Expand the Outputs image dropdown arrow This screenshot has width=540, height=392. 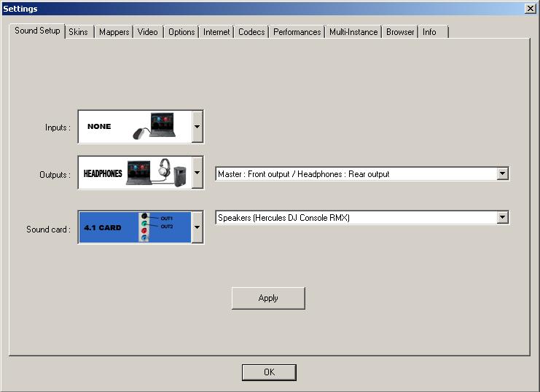click(197, 172)
